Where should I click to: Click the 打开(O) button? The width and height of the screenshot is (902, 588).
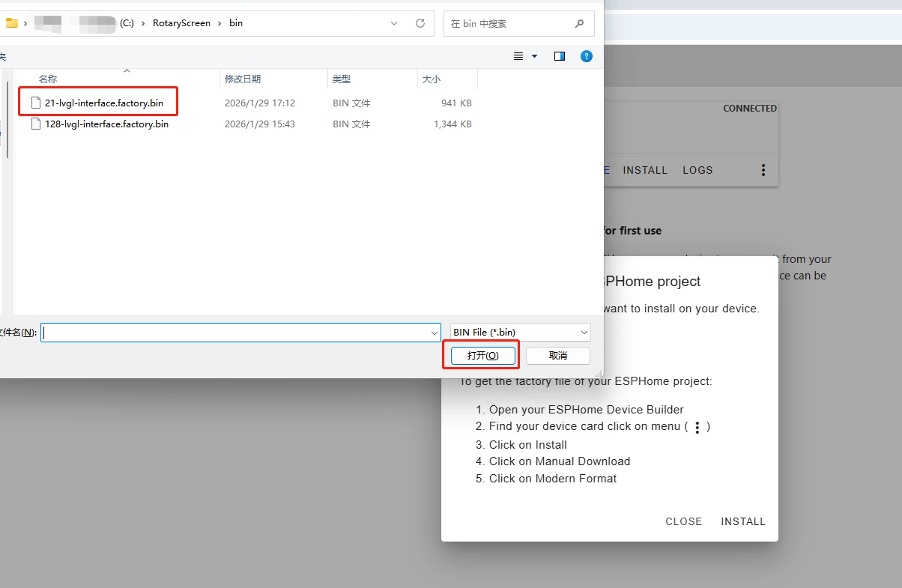tap(482, 355)
